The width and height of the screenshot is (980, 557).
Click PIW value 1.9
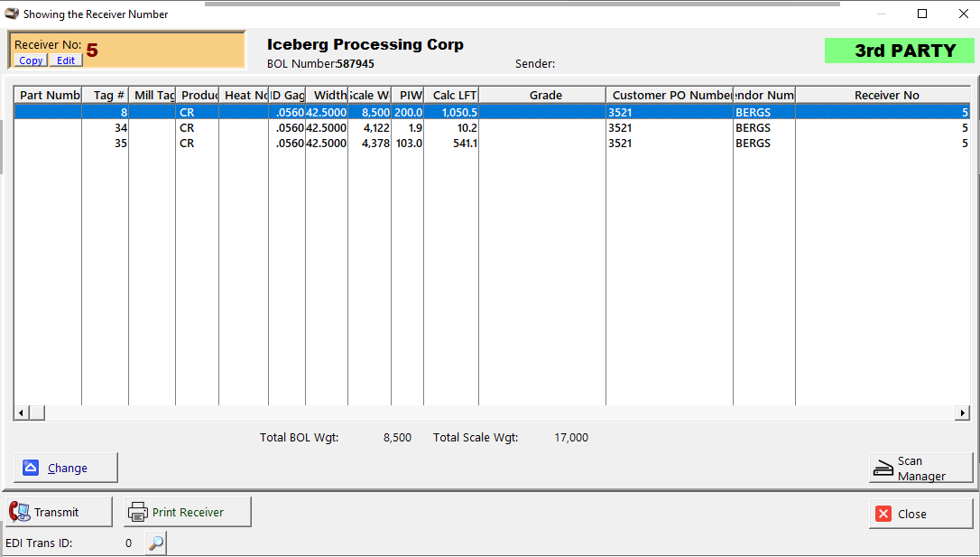point(415,127)
